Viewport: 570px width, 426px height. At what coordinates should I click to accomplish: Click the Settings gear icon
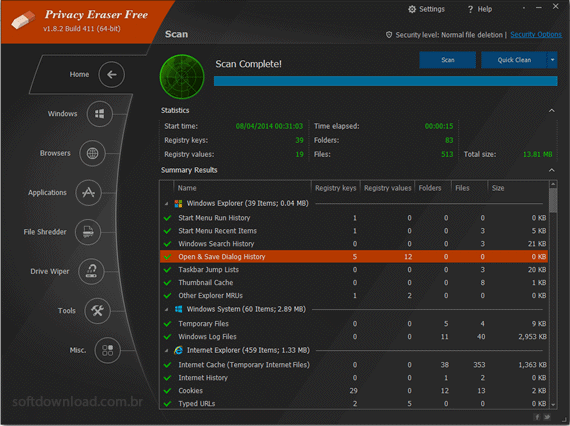pyautogui.click(x=412, y=9)
